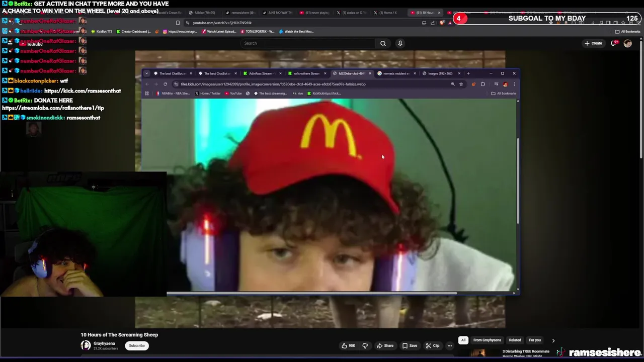Click the zoom magnifier in address bar
This screenshot has height=362, width=644.
(452, 84)
